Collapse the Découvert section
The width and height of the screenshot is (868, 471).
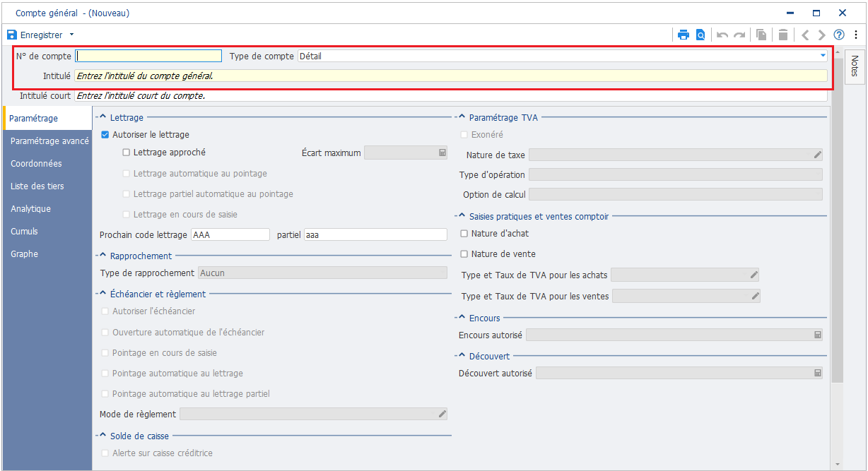(462, 356)
